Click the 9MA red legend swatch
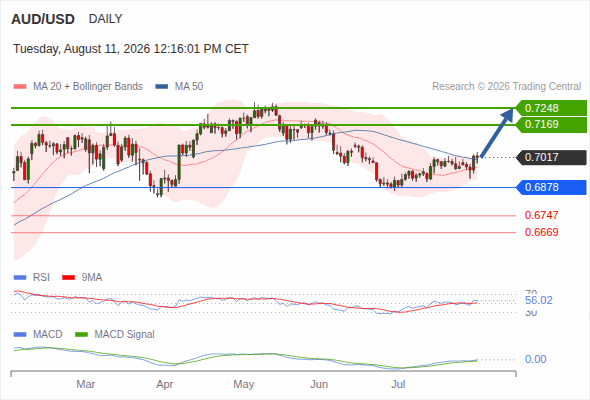 68,278
